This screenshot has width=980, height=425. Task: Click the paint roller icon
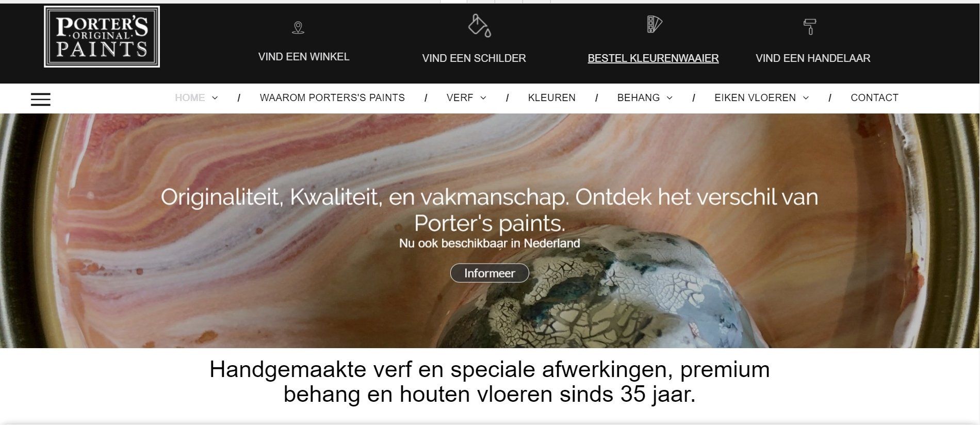tap(810, 26)
